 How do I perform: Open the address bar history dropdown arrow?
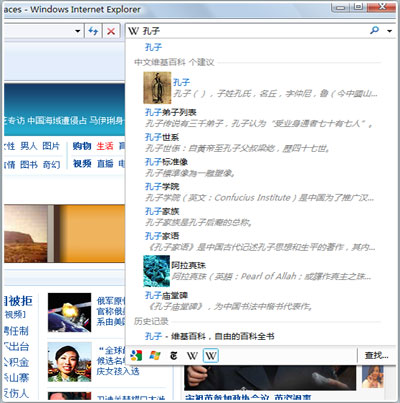pyautogui.click(x=78, y=31)
